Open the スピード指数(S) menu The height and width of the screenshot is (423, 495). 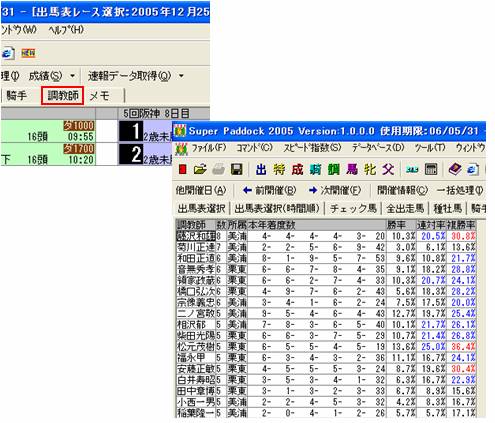tap(312, 147)
